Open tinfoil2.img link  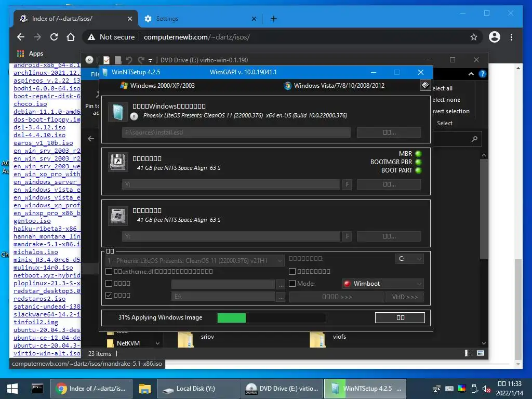36,322
